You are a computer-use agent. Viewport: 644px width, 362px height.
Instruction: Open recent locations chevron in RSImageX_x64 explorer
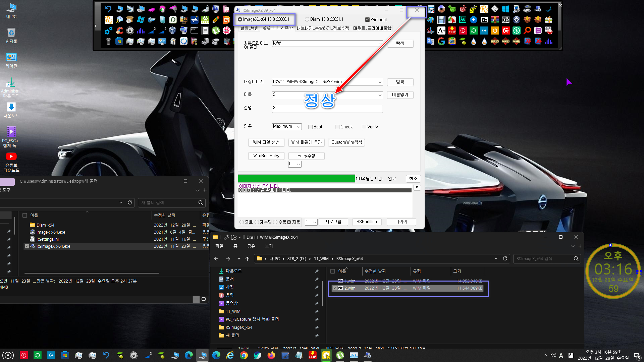click(x=239, y=259)
